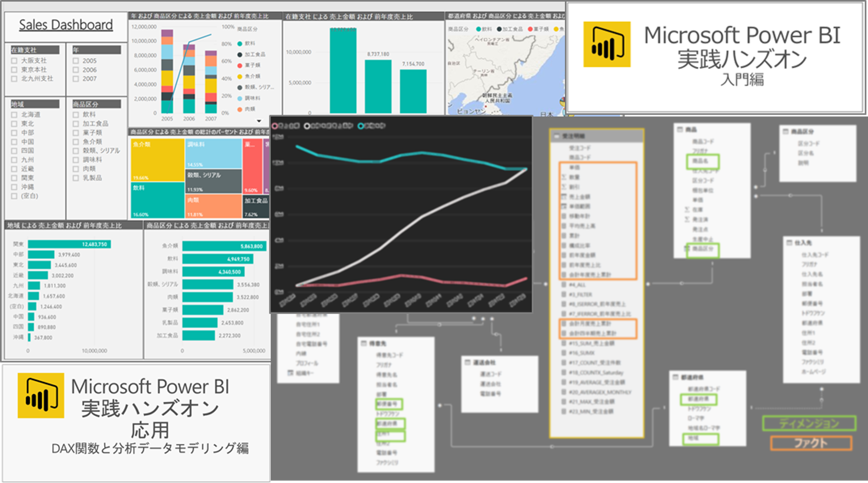Select year 2006 checkbox in 年 slicer
Image resolution: width=868 pixels, height=483 pixels.
point(76,70)
